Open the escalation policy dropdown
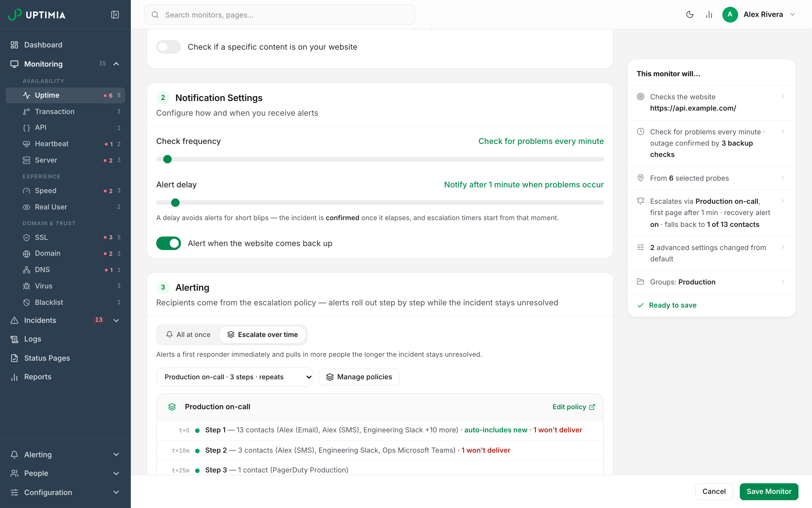The image size is (812, 508). pos(235,377)
